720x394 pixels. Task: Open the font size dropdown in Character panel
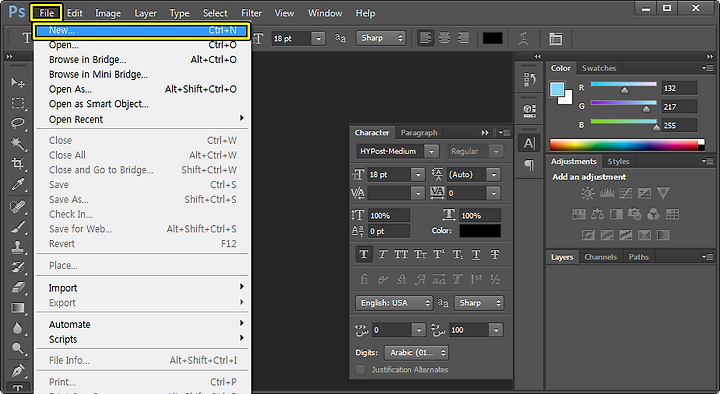(x=417, y=174)
